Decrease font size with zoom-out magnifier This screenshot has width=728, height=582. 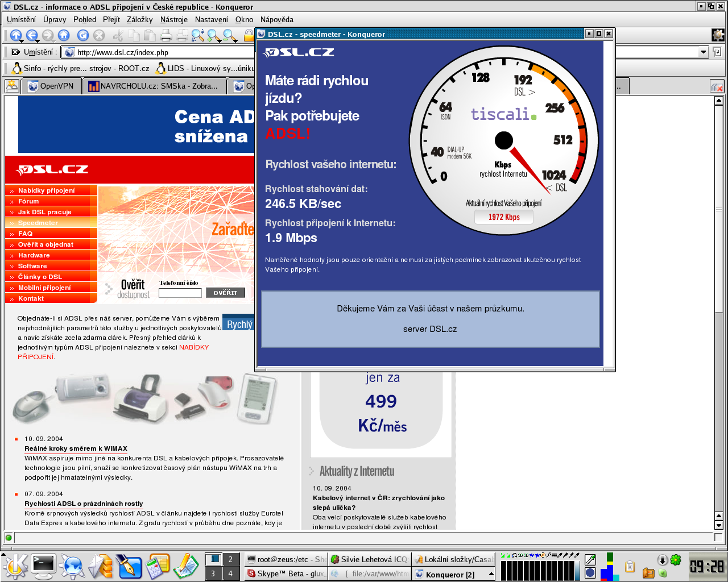pos(230,35)
